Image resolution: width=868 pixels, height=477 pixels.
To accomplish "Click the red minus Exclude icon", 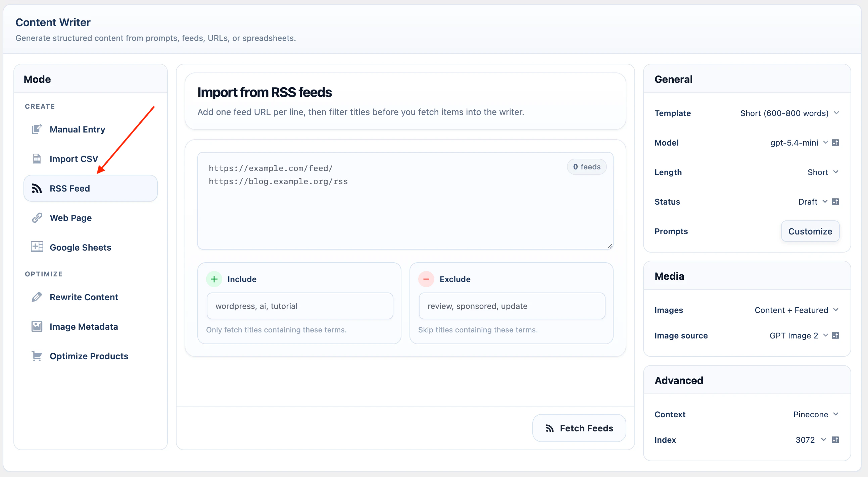I will point(426,279).
